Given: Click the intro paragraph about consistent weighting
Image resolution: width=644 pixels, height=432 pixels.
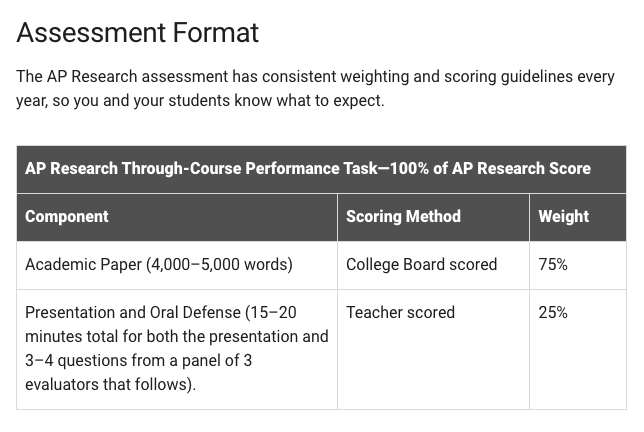Looking at the screenshot, I should 315,88.
